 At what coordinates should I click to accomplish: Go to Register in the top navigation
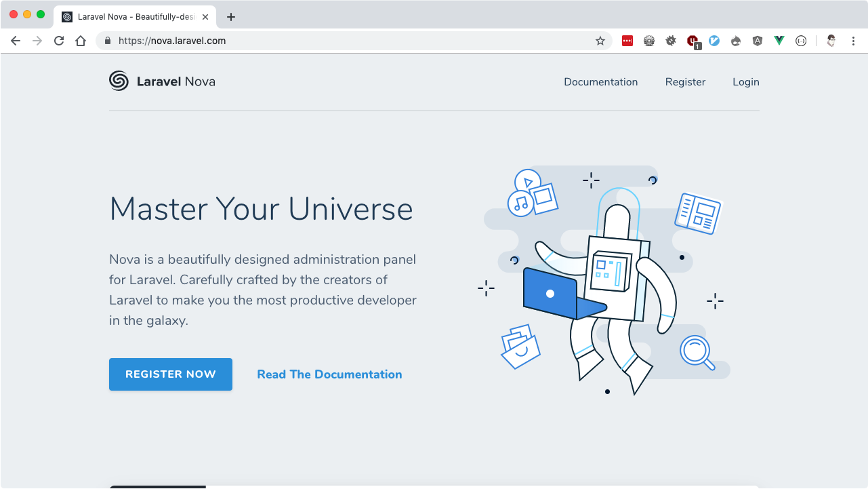pyautogui.click(x=685, y=82)
